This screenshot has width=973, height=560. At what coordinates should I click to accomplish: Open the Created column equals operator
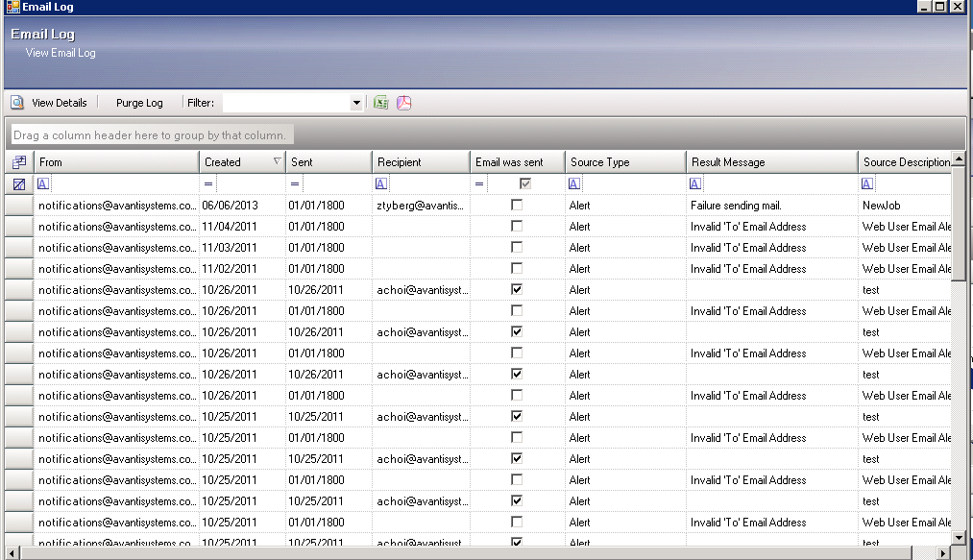click(208, 183)
